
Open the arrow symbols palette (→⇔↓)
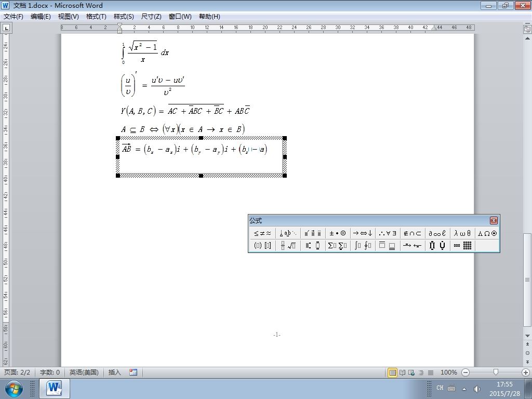362,233
